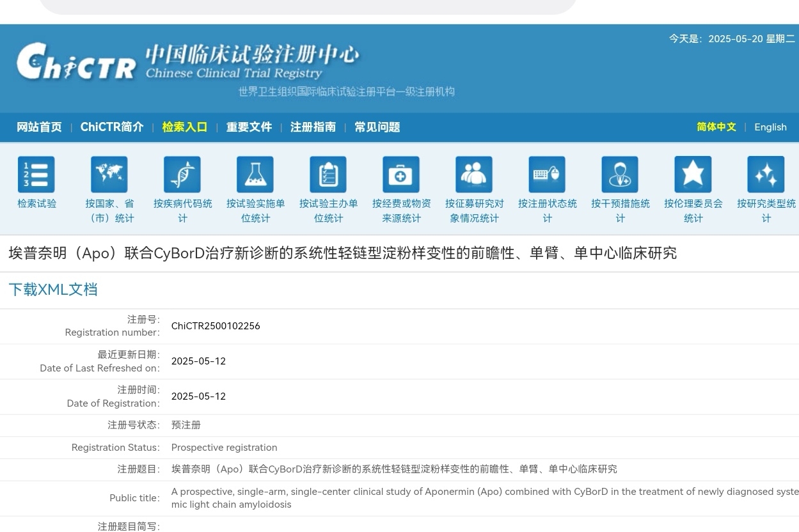Click the Prospective registration text
The image size is (799, 532).
224,448
